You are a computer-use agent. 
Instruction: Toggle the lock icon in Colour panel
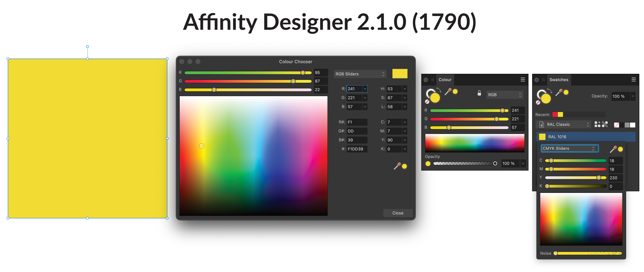tap(479, 93)
